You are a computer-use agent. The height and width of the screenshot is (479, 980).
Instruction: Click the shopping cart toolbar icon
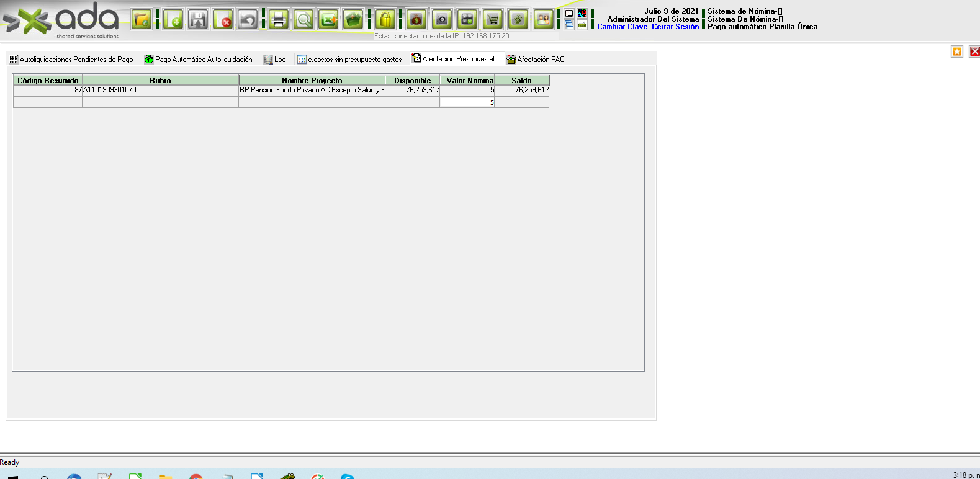[493, 20]
